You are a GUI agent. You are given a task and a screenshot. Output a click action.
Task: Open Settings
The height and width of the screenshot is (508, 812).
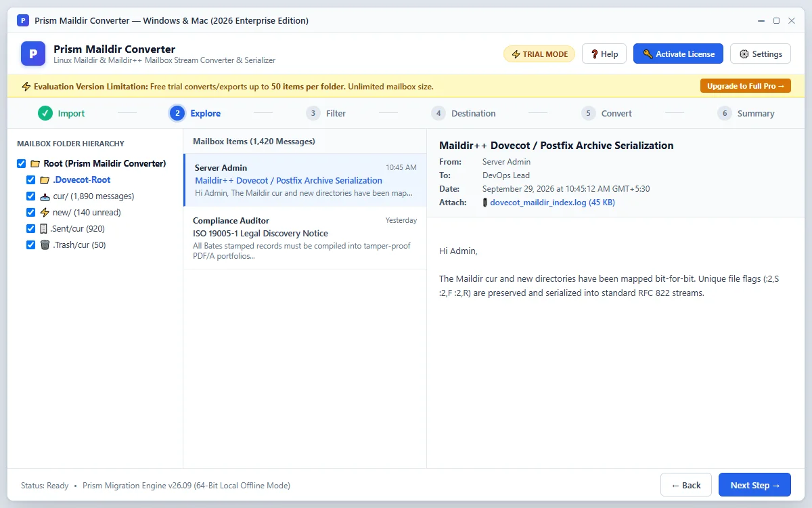[x=761, y=54]
